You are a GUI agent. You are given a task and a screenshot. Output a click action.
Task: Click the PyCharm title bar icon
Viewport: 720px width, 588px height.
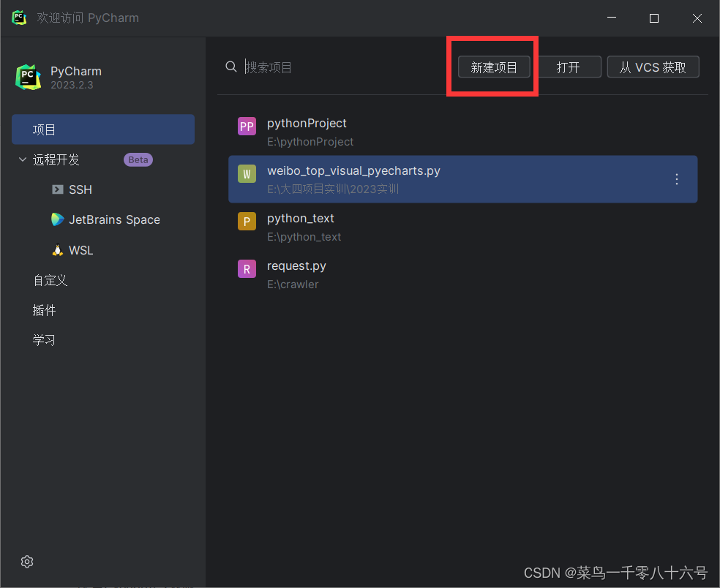[19, 18]
